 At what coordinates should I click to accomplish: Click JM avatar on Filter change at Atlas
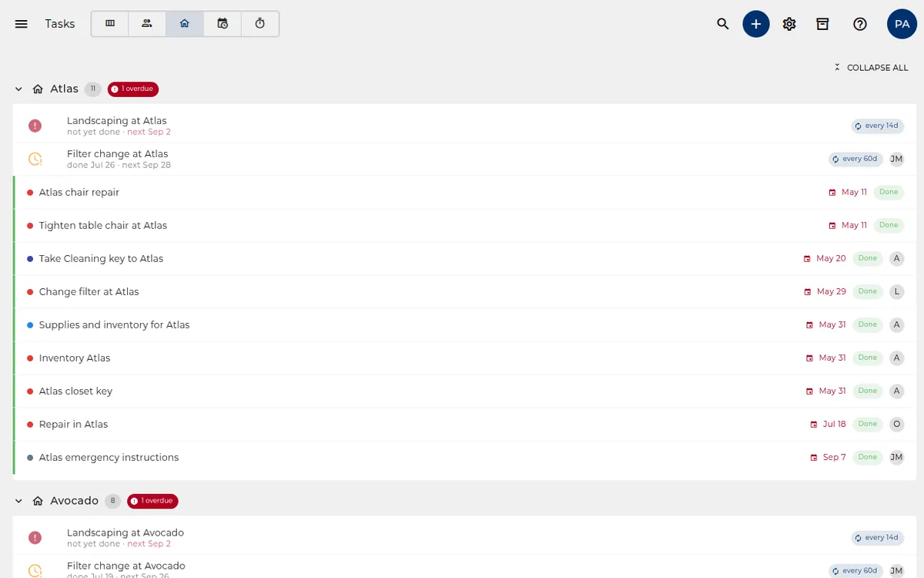click(896, 159)
